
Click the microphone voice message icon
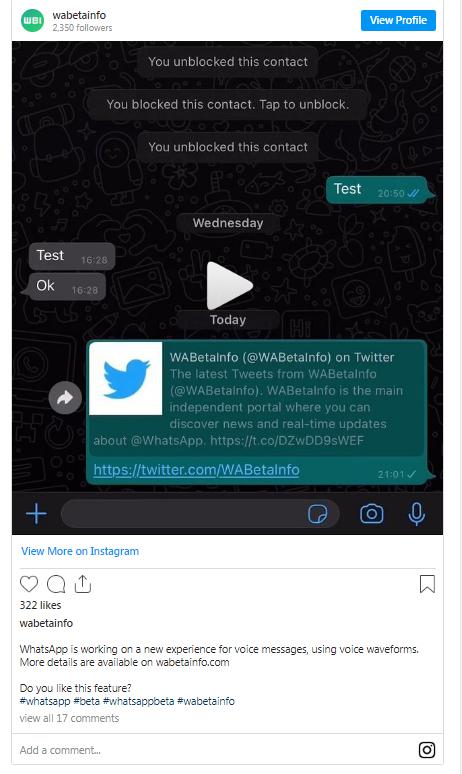(x=417, y=514)
